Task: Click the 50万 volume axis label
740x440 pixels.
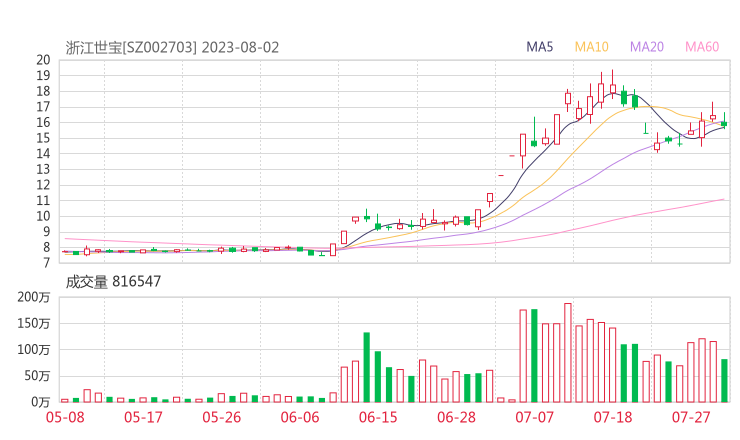Action: 37,376
